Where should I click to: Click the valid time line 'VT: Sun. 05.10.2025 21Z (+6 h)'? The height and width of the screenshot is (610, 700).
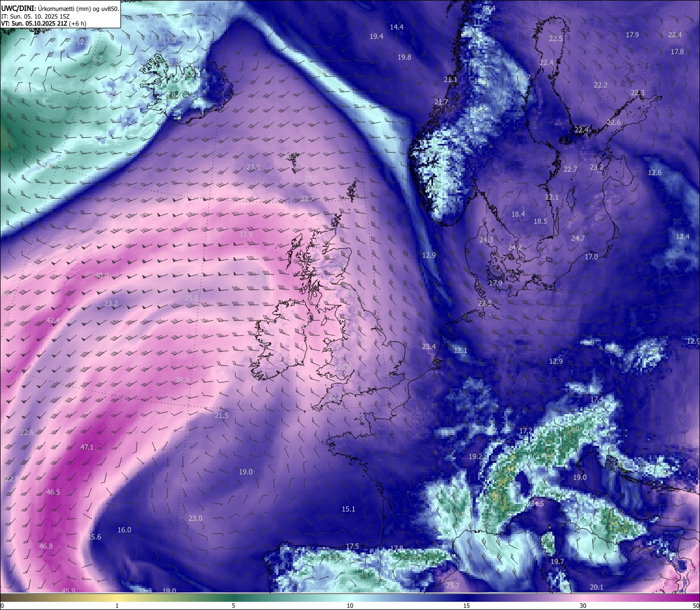point(44,24)
